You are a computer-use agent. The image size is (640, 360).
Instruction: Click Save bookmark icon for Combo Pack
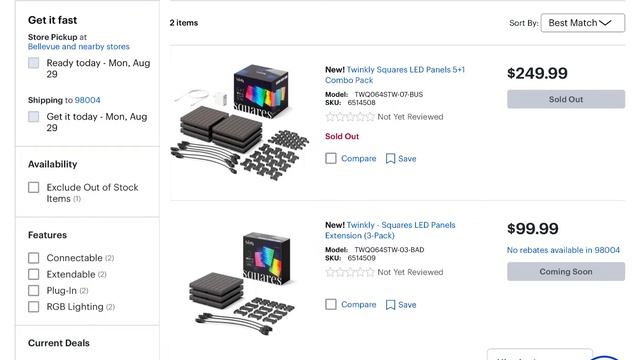390,158
